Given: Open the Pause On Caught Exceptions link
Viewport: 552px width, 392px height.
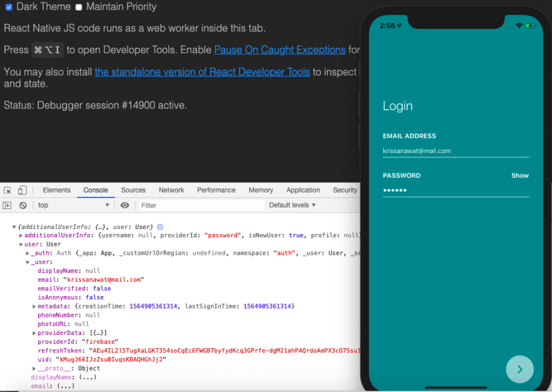Looking at the screenshot, I should pos(280,50).
